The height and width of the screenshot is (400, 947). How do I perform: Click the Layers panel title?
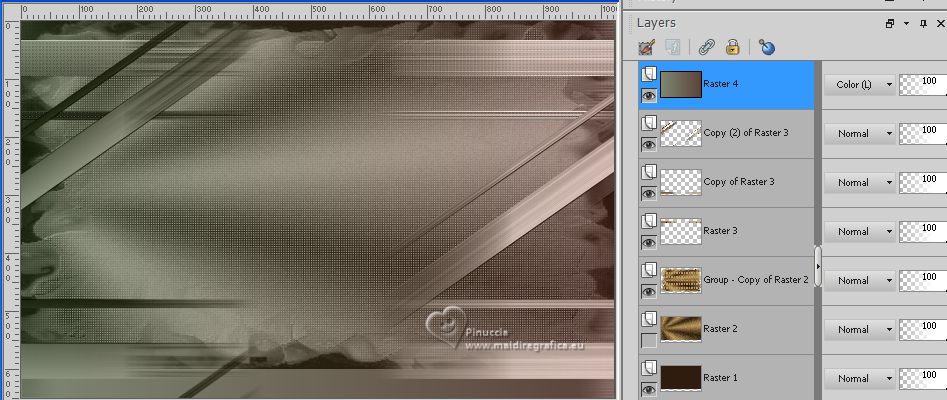click(x=656, y=23)
